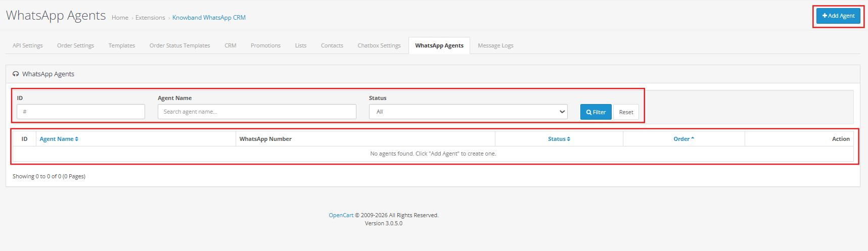Switch to the Promotions tab

[x=265, y=45]
